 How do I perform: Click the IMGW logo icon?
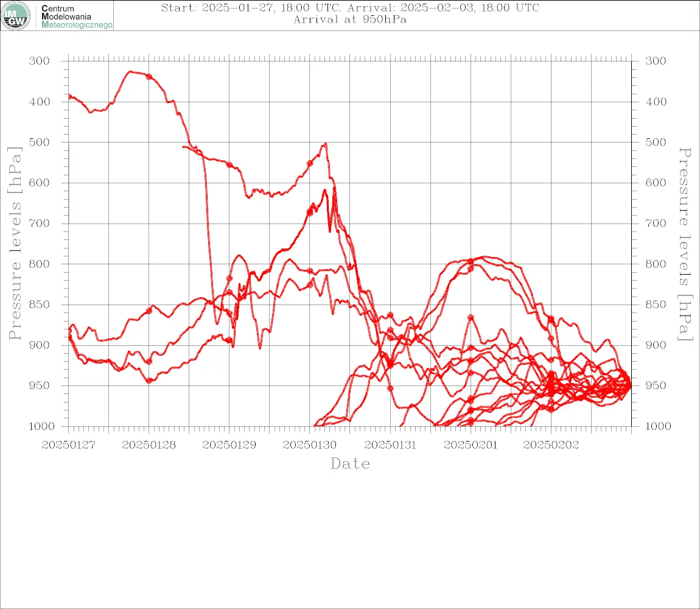coord(16,16)
